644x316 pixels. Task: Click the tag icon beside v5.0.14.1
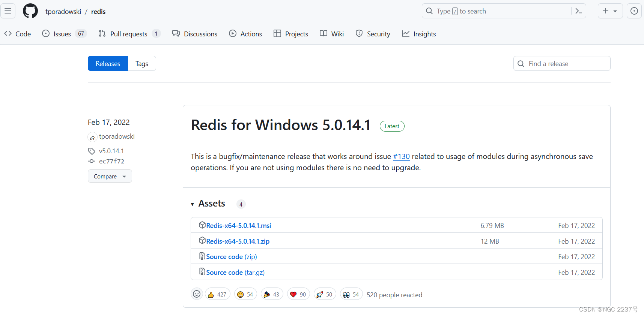click(x=92, y=151)
